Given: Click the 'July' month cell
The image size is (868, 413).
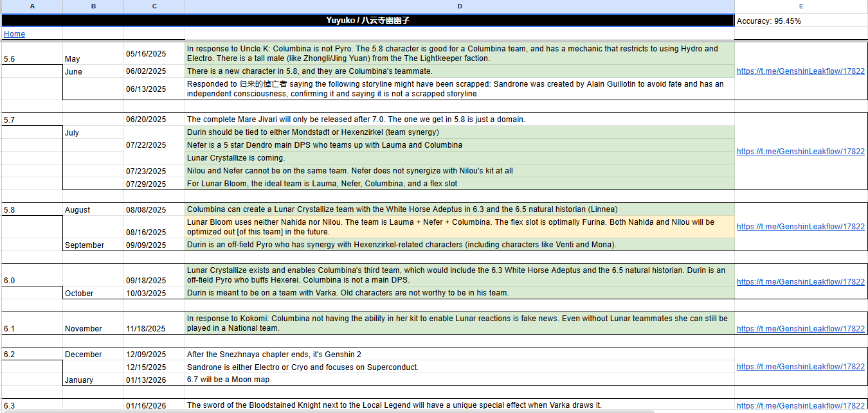Looking at the screenshot, I should coord(93,132).
